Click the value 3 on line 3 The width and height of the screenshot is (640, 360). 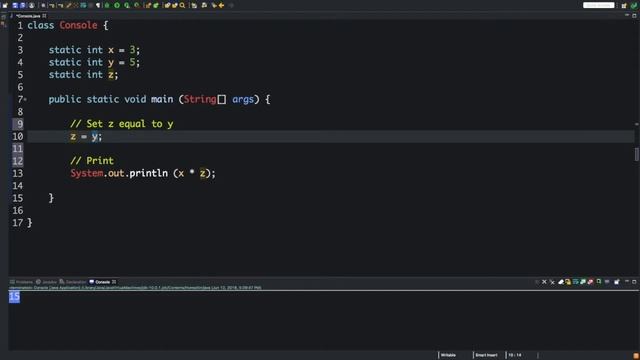[132, 50]
